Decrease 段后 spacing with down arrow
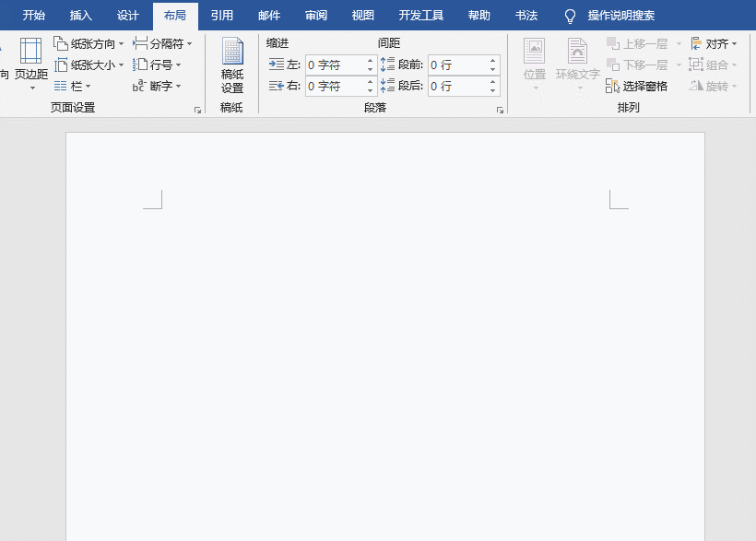Viewport: 756px width, 541px height. click(492, 90)
